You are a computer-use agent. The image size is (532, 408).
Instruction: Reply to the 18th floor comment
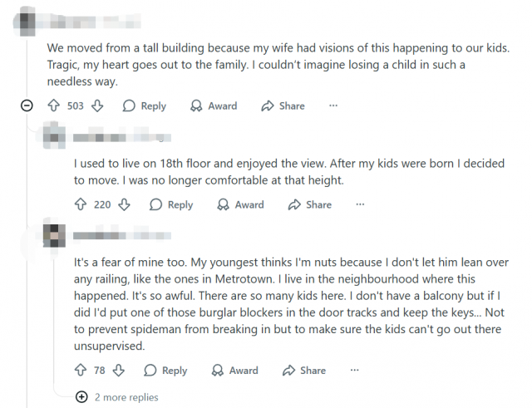pos(170,204)
